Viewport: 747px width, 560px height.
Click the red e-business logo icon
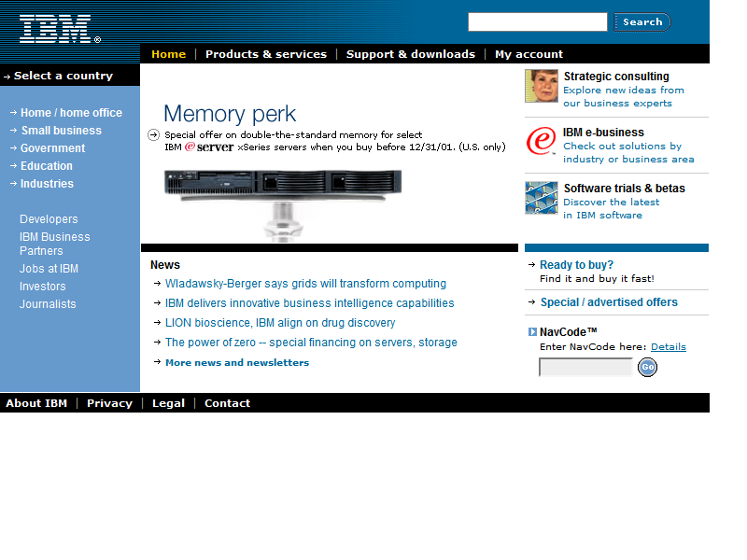pyautogui.click(x=542, y=141)
